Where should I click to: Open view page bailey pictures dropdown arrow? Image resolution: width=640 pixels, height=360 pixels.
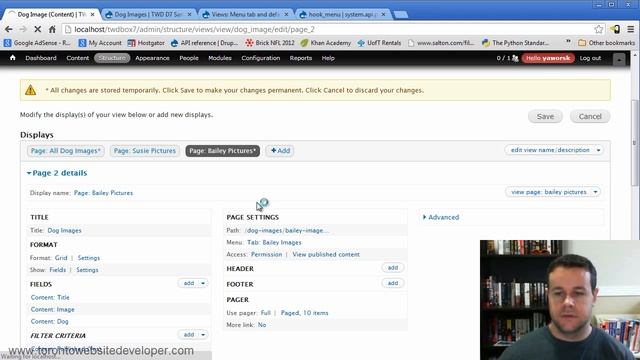click(596, 192)
